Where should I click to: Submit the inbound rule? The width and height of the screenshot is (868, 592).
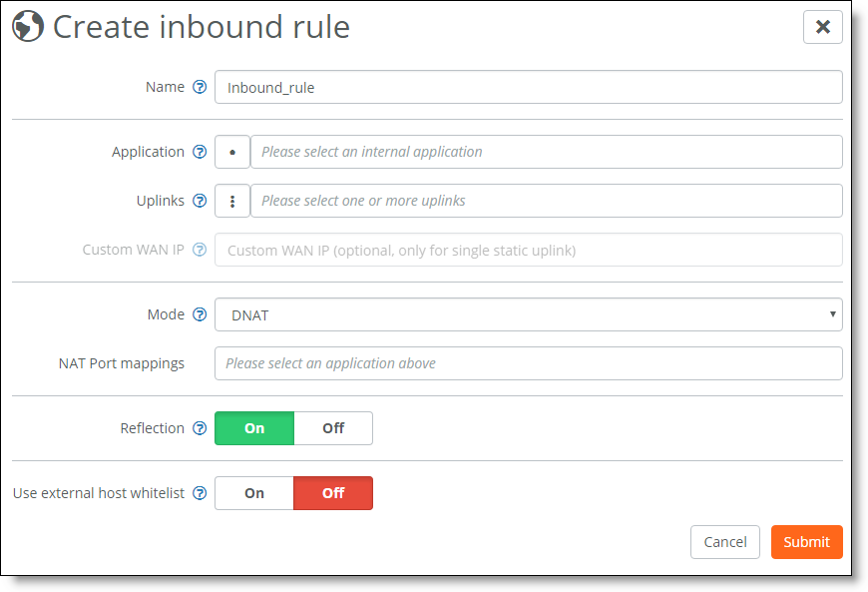(806, 542)
